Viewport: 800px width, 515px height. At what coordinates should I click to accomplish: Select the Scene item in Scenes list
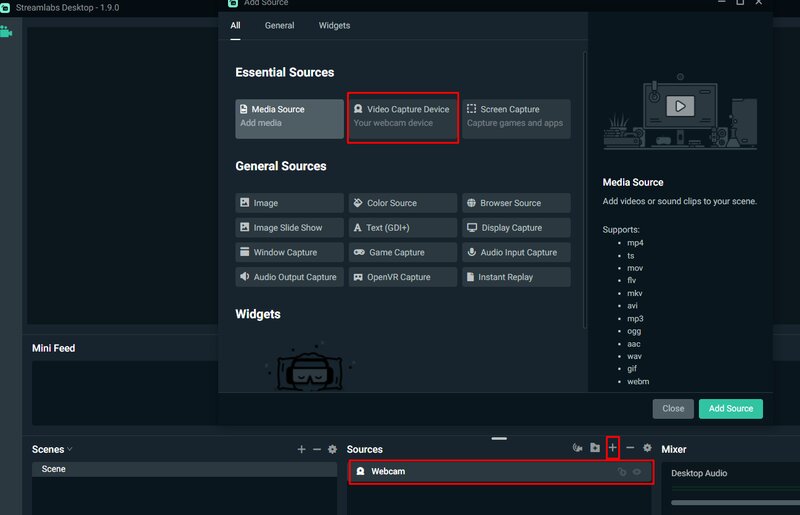184,469
